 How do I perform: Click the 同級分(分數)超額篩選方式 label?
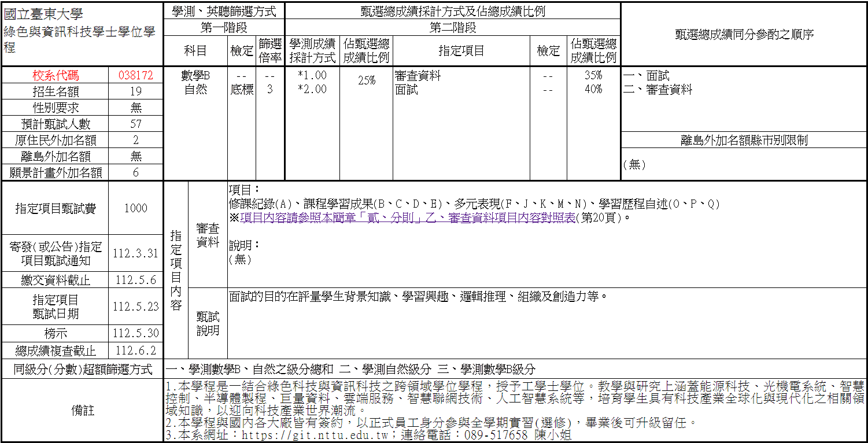(x=83, y=369)
